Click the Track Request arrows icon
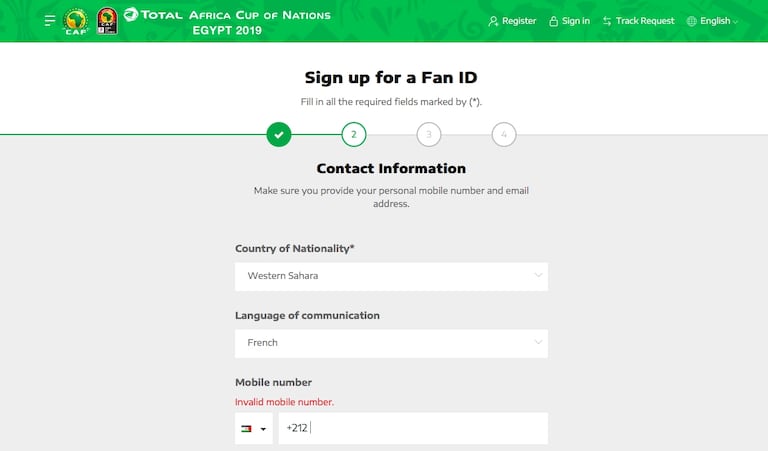Image resolution: width=768 pixels, height=451 pixels. 607,21
